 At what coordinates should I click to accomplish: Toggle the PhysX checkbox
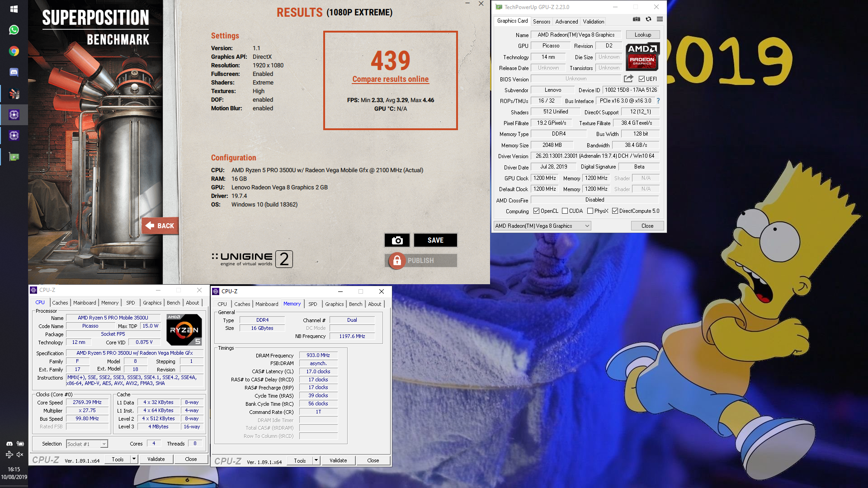coord(590,211)
